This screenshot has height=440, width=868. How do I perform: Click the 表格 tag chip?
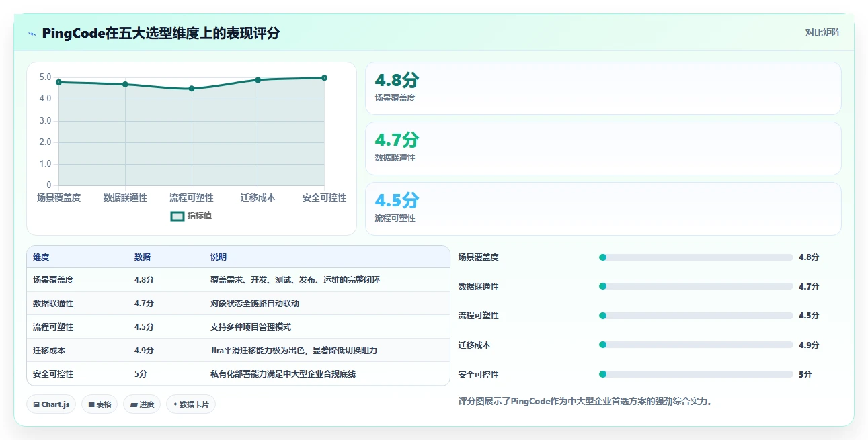click(100, 404)
